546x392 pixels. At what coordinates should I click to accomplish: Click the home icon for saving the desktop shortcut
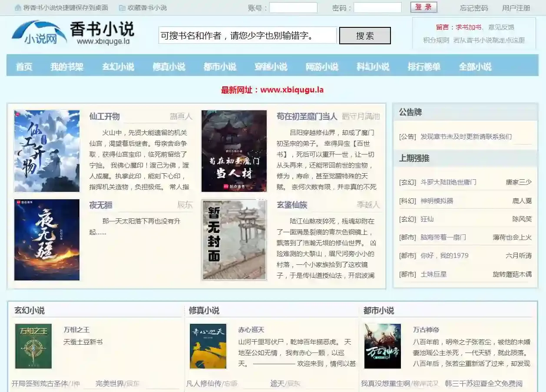[x=18, y=8]
